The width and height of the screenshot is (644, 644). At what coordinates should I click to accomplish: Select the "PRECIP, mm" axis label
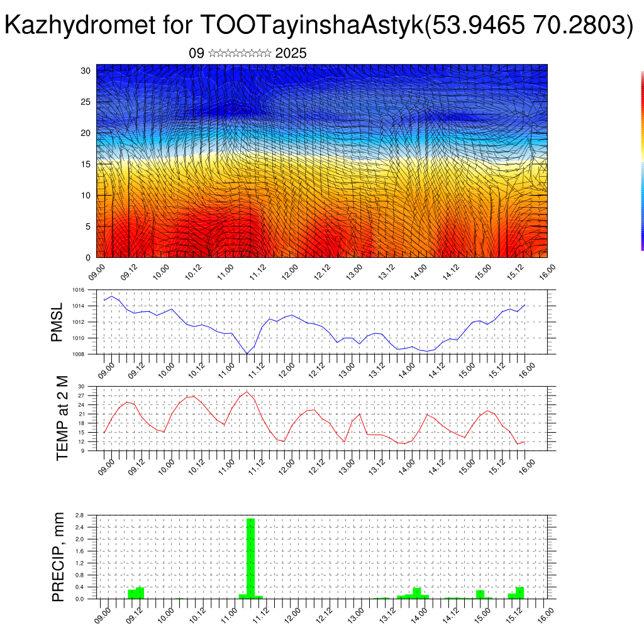click(x=58, y=557)
